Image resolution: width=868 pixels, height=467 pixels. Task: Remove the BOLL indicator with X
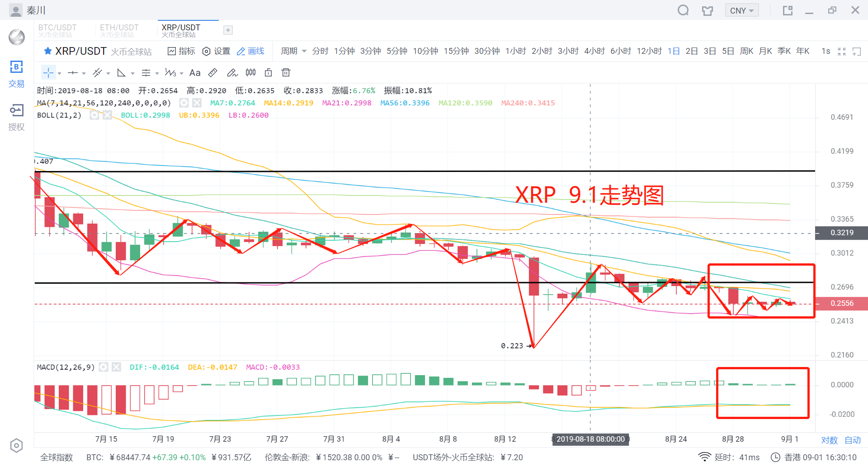click(107, 115)
